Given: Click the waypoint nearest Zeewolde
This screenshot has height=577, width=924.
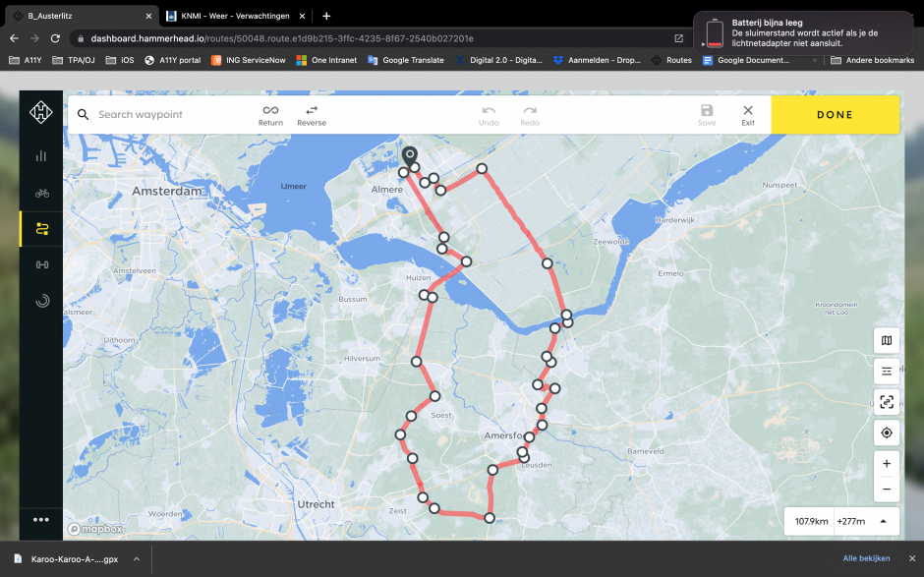Looking at the screenshot, I should coord(548,263).
